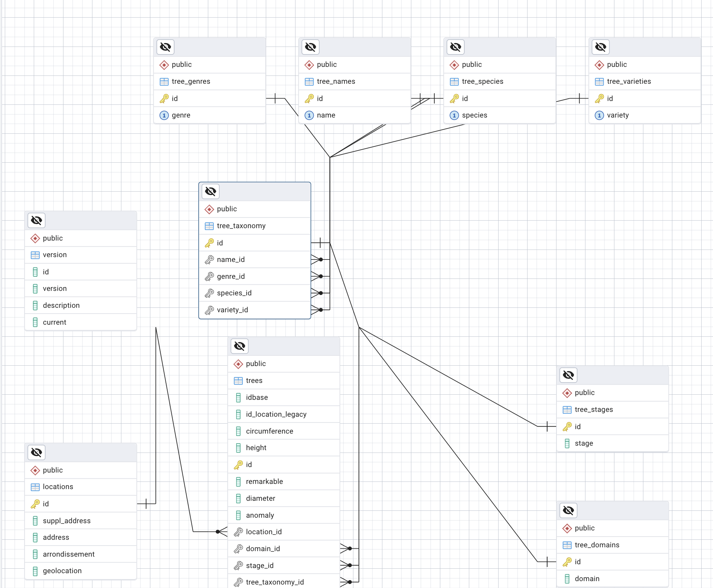Click the foreign key icon beside species_id
The height and width of the screenshot is (588, 713).
click(209, 293)
